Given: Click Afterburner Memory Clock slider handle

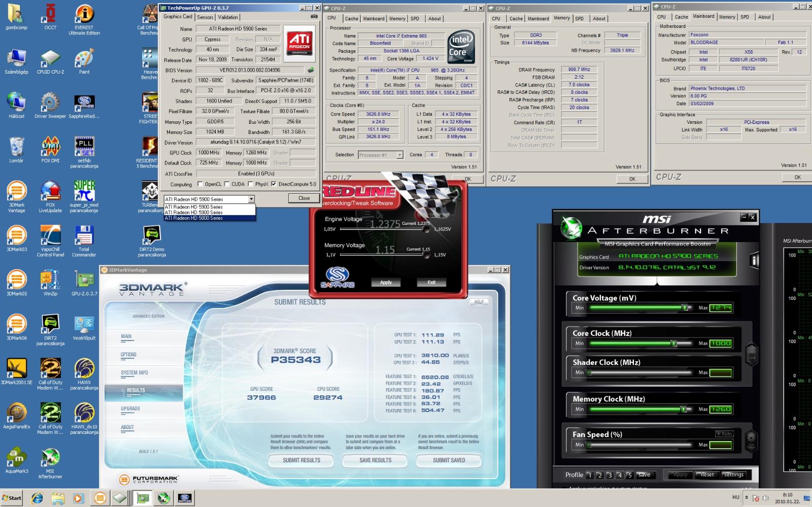Looking at the screenshot, I should (684, 409).
